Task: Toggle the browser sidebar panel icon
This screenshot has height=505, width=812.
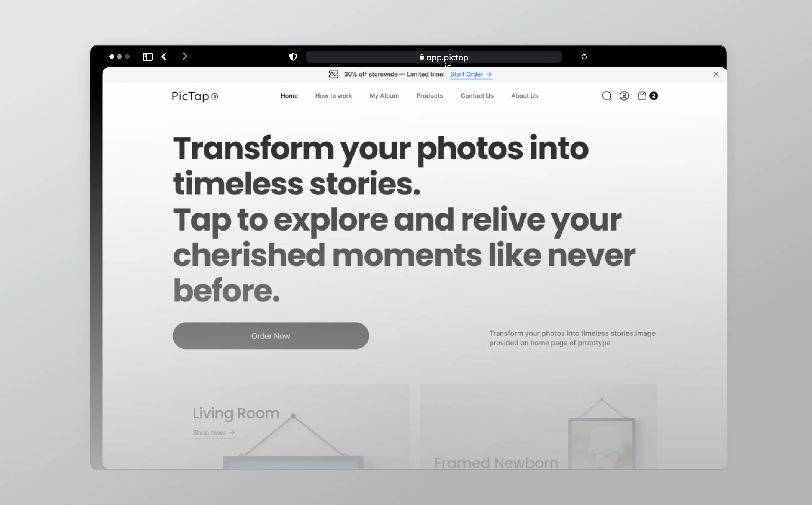Action: (x=148, y=57)
